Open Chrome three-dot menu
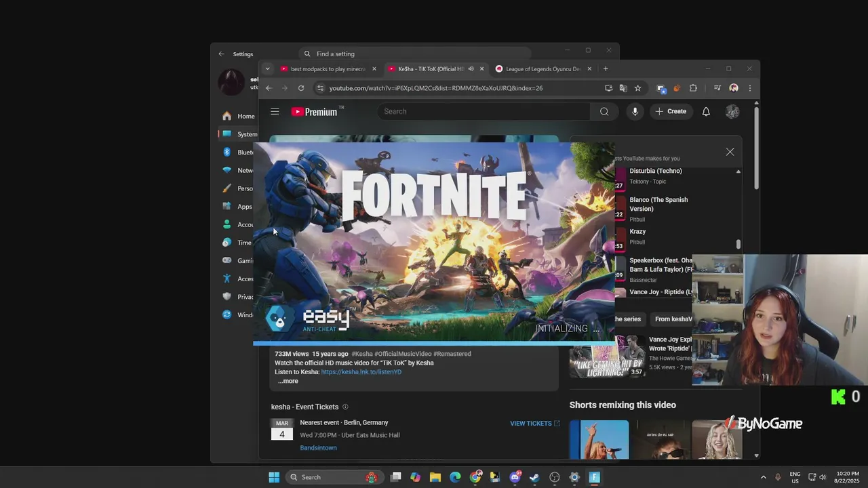 [749, 88]
